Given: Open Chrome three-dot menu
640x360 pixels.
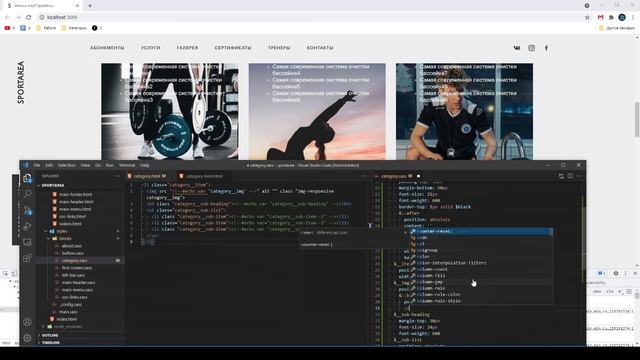Looking at the screenshot, I should pyautogui.click(x=633, y=17).
